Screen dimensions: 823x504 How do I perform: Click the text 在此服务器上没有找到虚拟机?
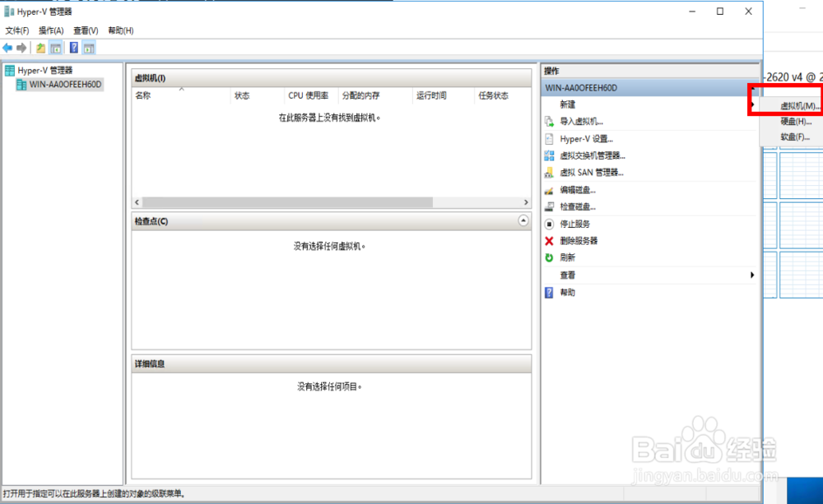pyautogui.click(x=330, y=118)
